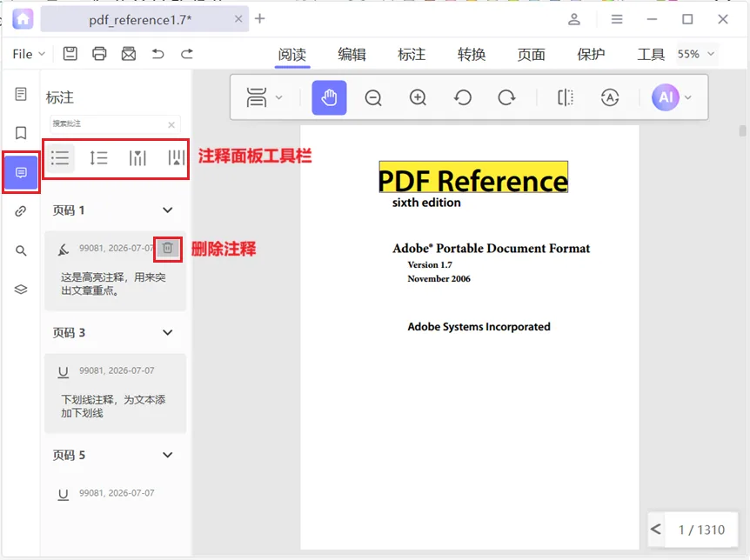Select the highlight annotation 这是高亮注释
Screen dimensions: 750x560
115,271
